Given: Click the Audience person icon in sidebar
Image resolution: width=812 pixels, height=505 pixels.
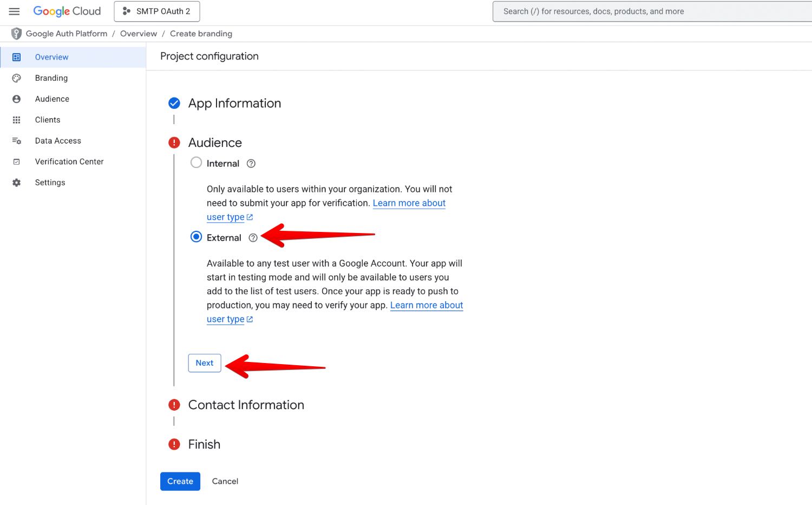Looking at the screenshot, I should (17, 99).
